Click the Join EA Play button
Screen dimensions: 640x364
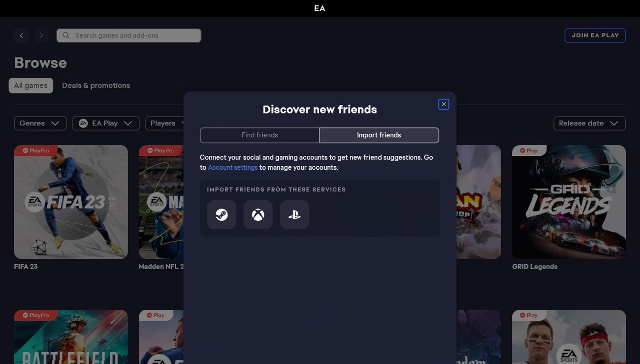pos(595,35)
